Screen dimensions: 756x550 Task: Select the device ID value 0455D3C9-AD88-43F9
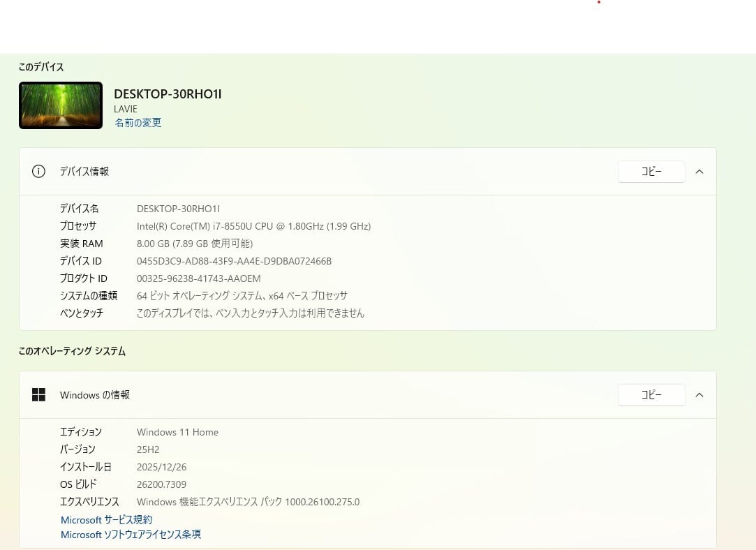click(x=234, y=261)
